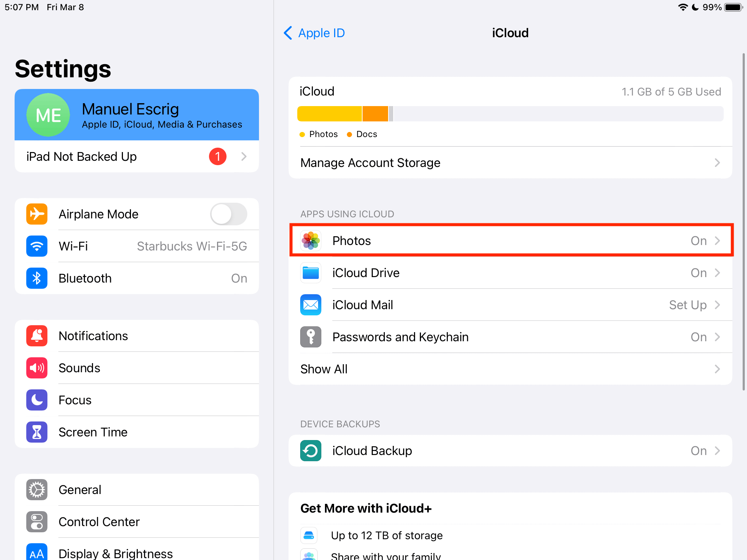
Task: Click Set Up for iCloud Mail
Action: click(687, 305)
